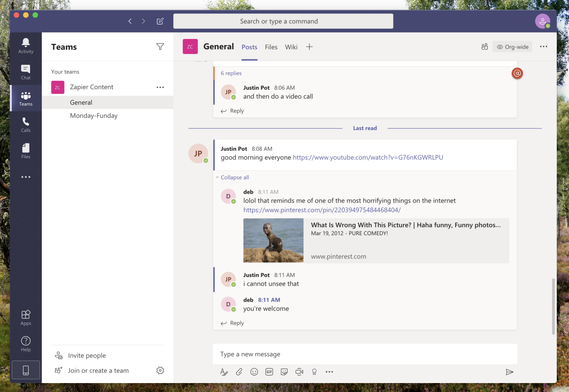Expand the 6 replies thread
The width and height of the screenshot is (569, 392).
[x=231, y=73]
